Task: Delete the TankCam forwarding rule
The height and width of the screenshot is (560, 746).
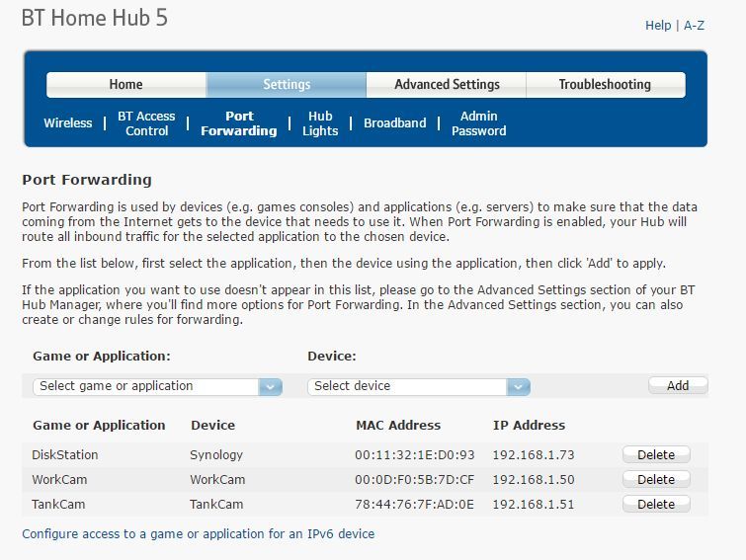Action: click(x=656, y=505)
